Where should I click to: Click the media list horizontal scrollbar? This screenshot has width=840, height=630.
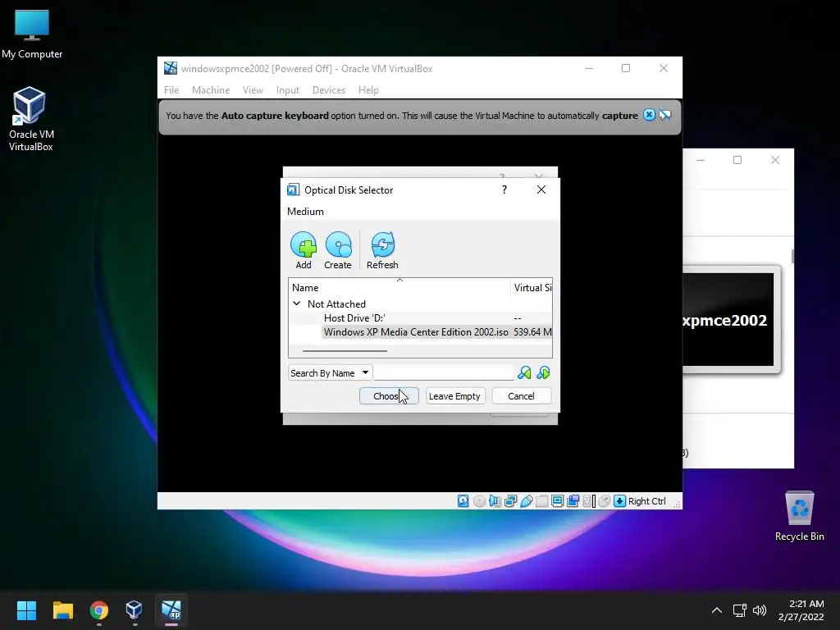point(345,351)
